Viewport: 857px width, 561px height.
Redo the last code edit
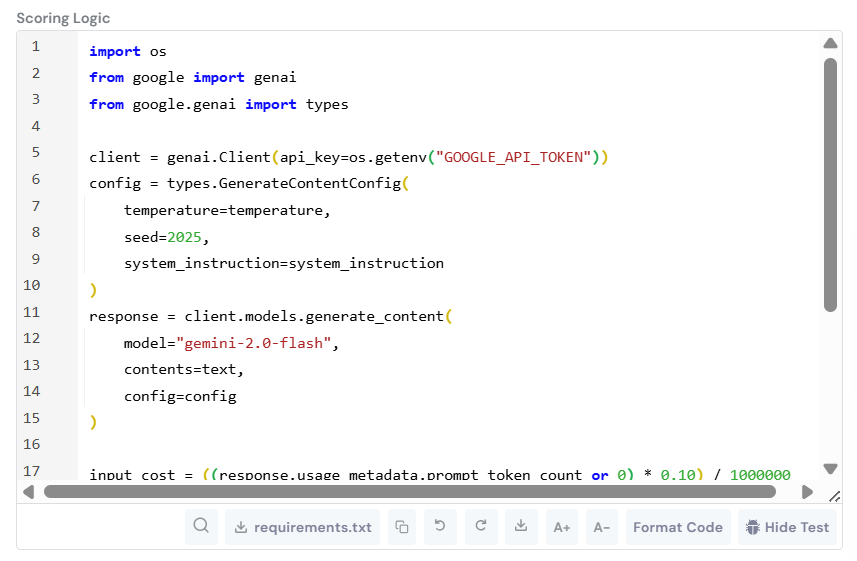[480, 527]
